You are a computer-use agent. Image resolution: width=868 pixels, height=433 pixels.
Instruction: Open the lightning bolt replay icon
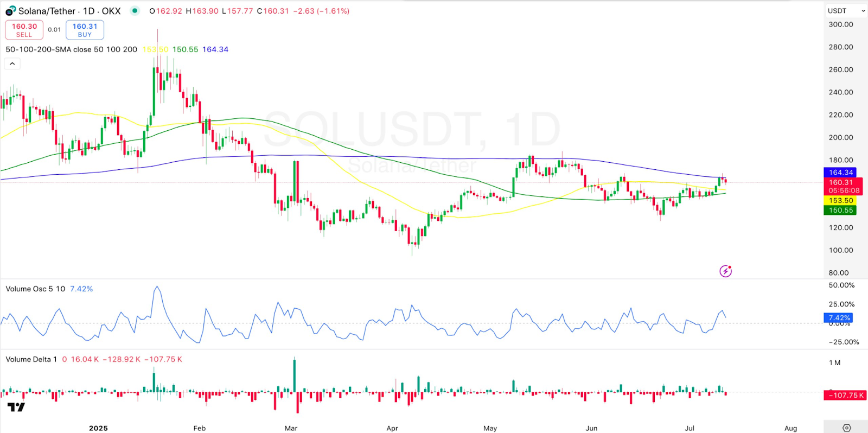point(725,271)
